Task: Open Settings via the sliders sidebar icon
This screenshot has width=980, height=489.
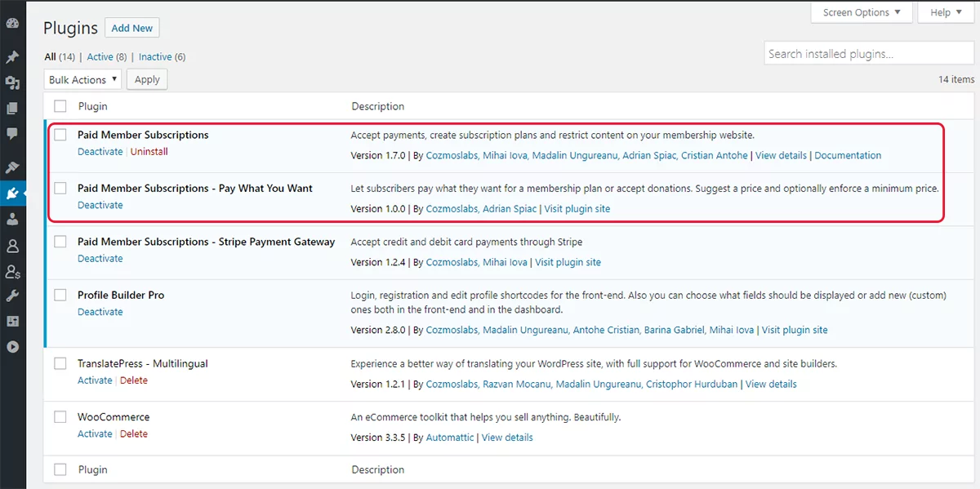Action: [12, 322]
